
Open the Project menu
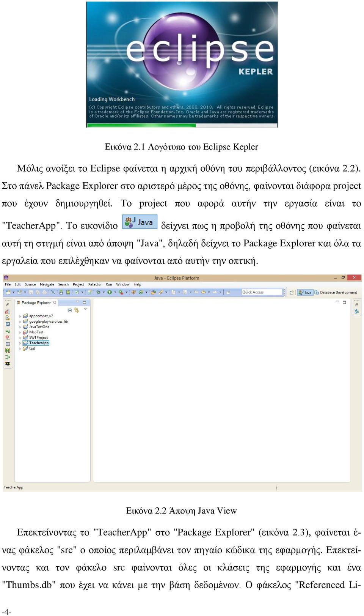(78, 284)
